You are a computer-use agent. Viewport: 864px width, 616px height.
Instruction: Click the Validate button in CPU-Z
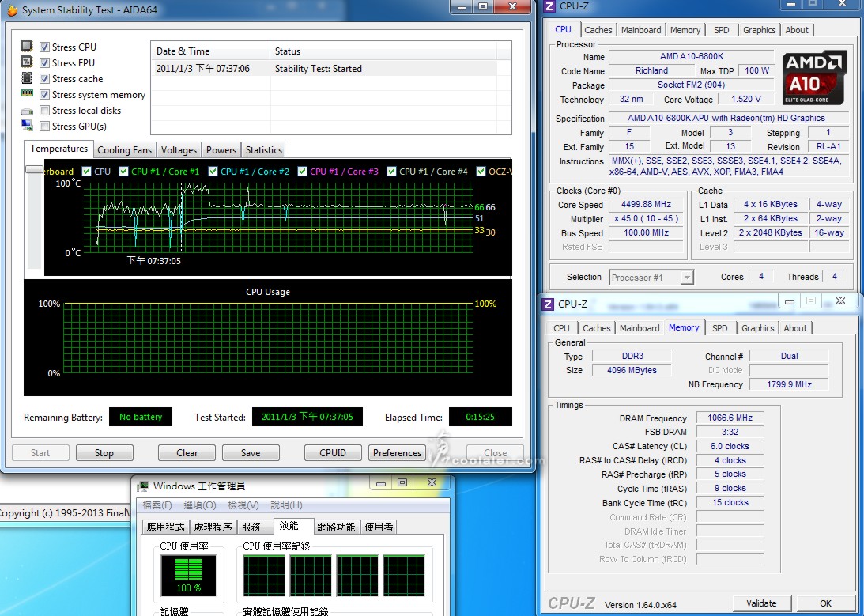761,603
